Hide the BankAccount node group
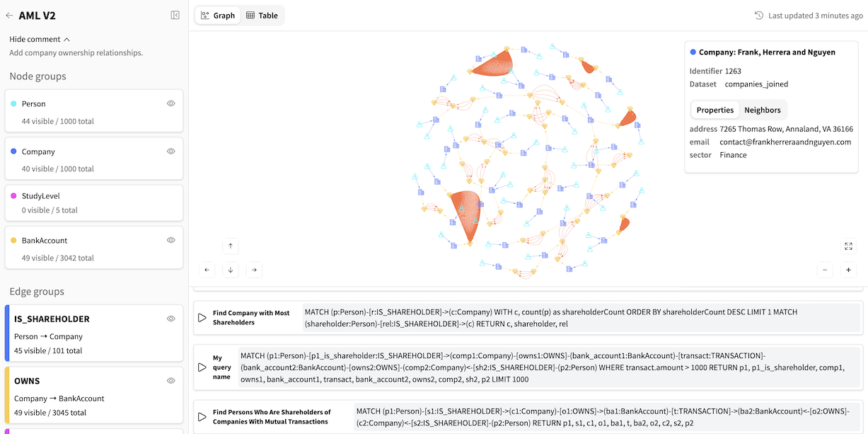 point(170,240)
